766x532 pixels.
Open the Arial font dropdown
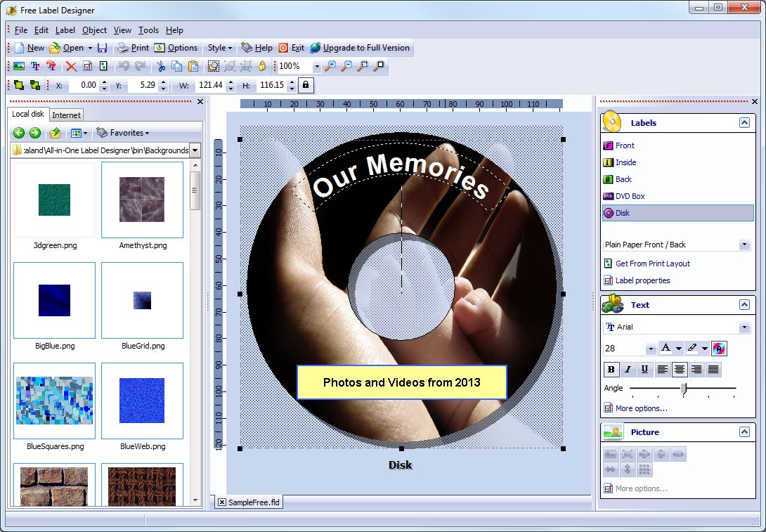pos(744,326)
